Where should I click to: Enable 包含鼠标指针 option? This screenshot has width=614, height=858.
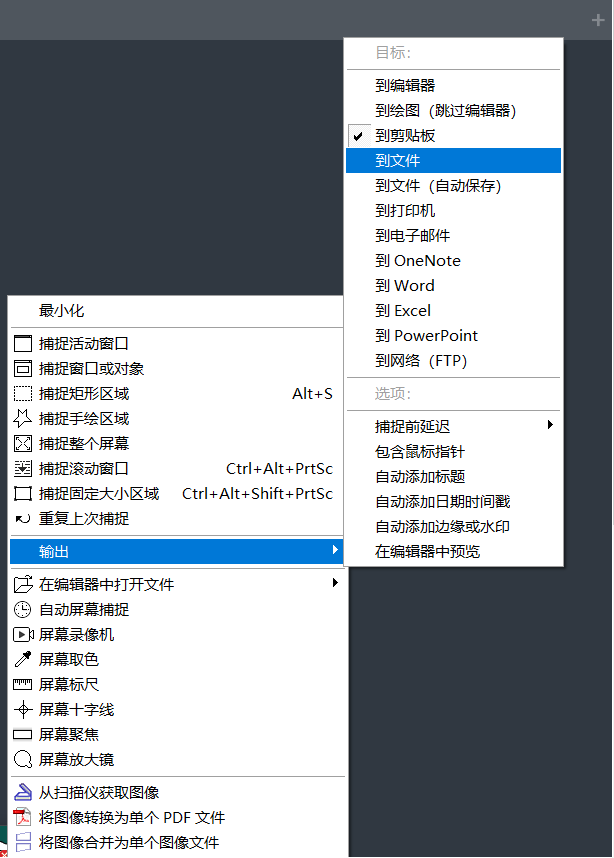pos(419,451)
